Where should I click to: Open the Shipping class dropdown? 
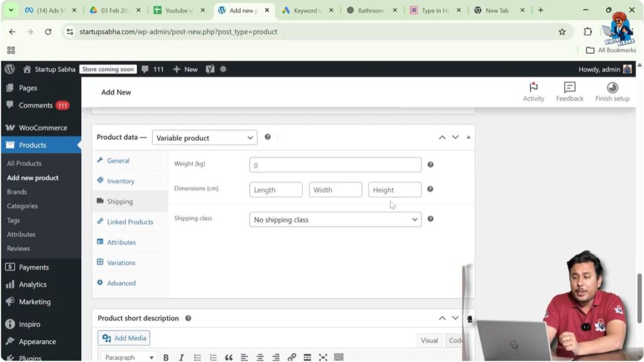[x=335, y=220]
